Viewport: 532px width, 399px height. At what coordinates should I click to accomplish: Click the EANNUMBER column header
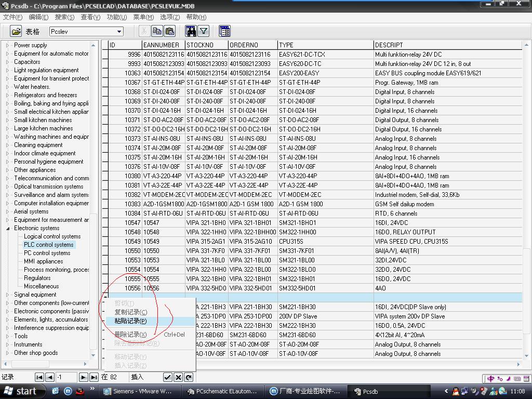point(164,45)
